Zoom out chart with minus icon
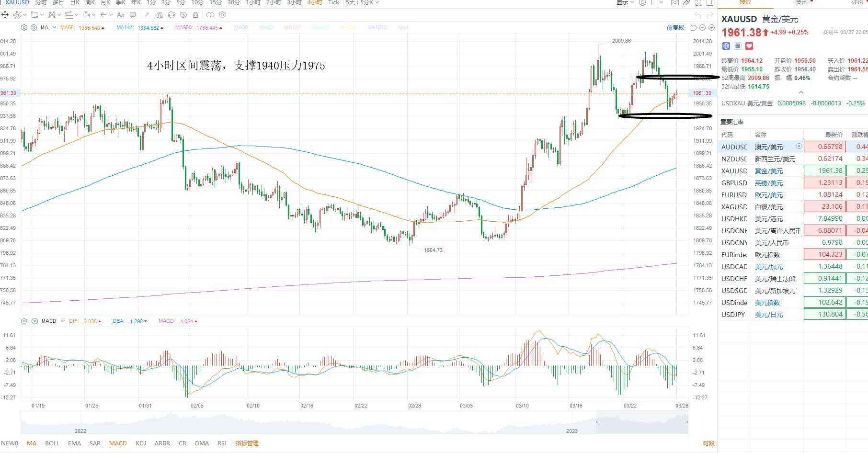This screenshot has width=868, height=453. point(702,28)
